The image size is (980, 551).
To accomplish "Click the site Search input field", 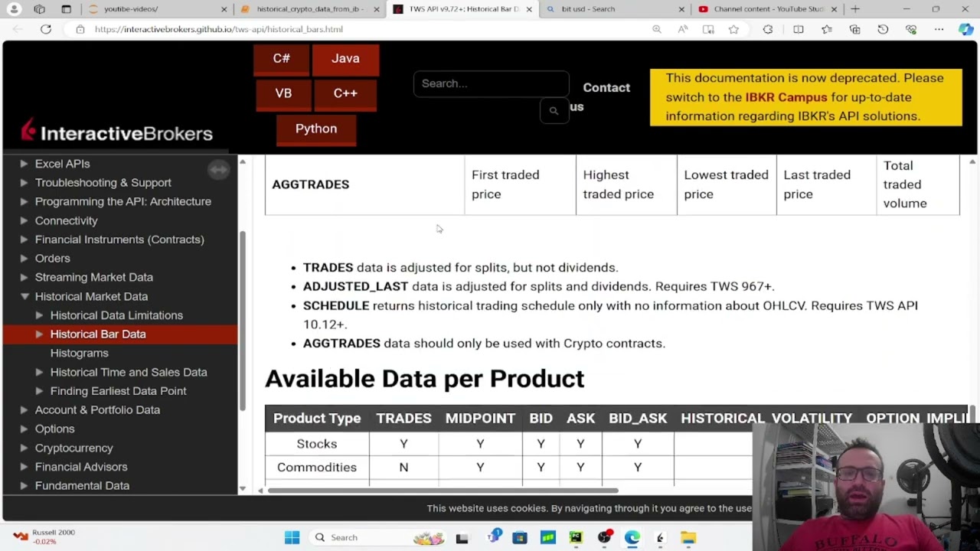I will click(491, 83).
